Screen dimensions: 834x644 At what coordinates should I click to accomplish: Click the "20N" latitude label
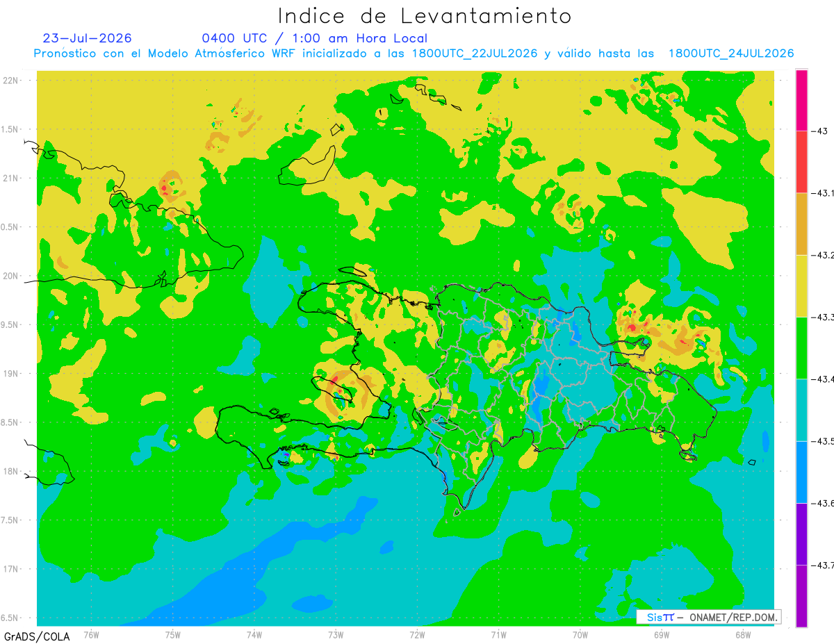click(x=11, y=276)
